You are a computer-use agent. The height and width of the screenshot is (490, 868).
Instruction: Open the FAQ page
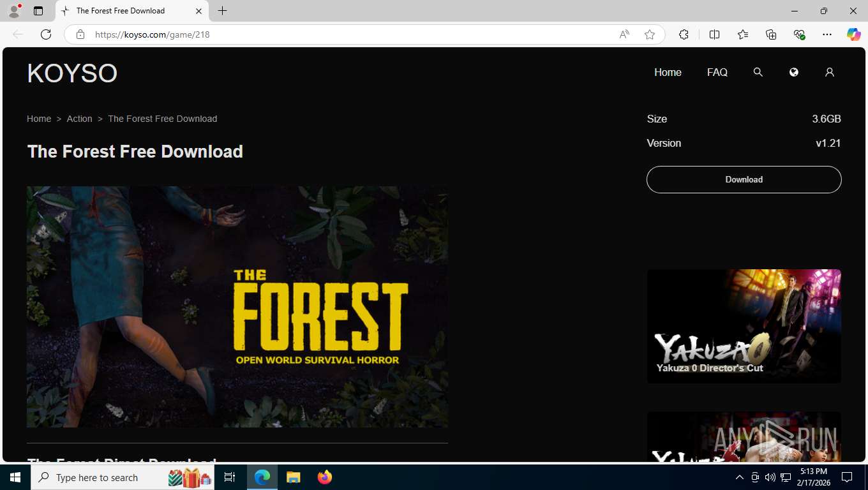tap(717, 72)
